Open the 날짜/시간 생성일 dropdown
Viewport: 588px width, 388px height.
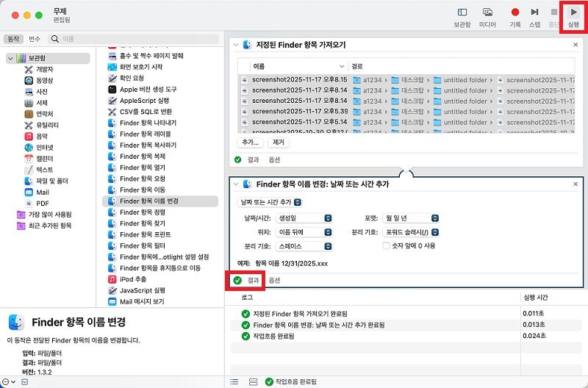pyautogui.click(x=304, y=218)
